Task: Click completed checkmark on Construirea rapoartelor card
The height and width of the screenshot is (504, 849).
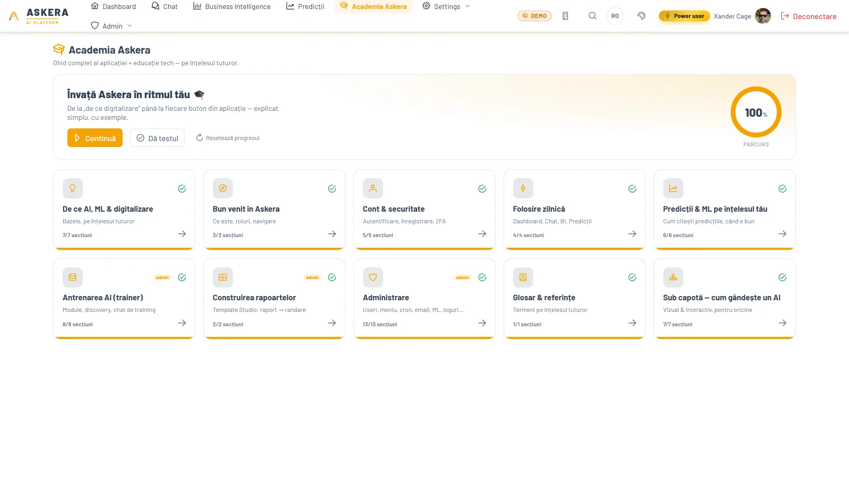Action: [x=332, y=277]
